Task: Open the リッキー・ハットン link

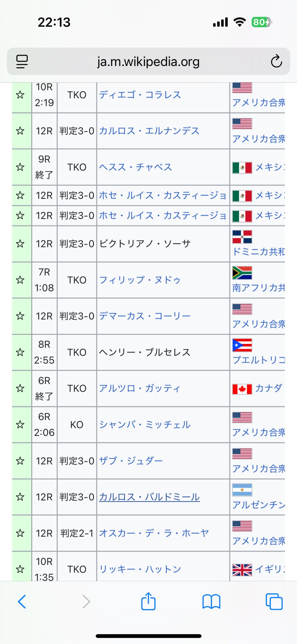Action: tap(140, 569)
